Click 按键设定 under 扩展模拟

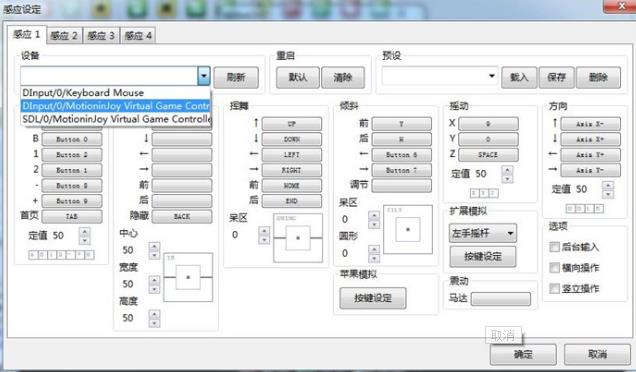483,256
